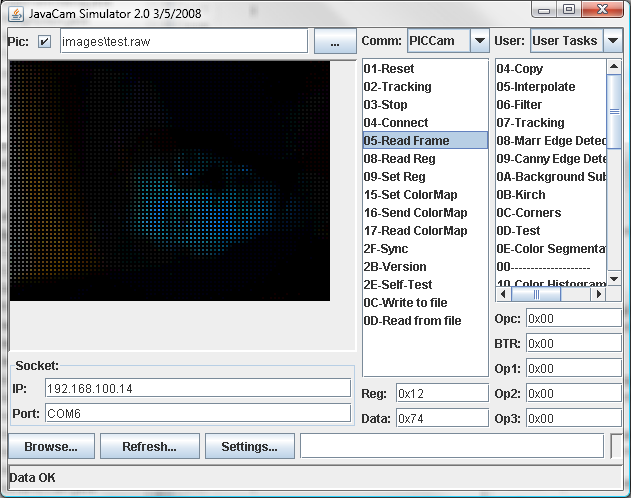
Task: Select 17-Read ColorMap command
Action: click(x=425, y=230)
